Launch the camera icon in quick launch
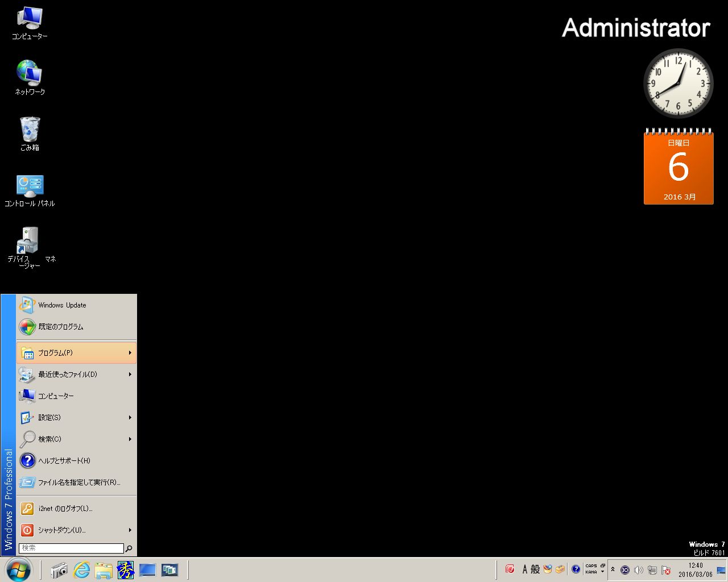The width and height of the screenshot is (728, 582). (59, 570)
